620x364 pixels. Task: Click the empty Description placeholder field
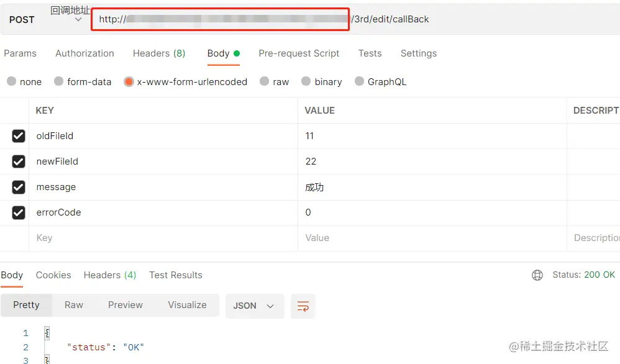coord(593,238)
